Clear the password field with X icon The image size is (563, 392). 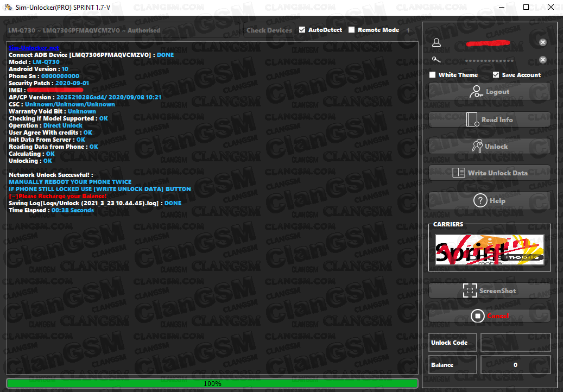[x=543, y=60]
